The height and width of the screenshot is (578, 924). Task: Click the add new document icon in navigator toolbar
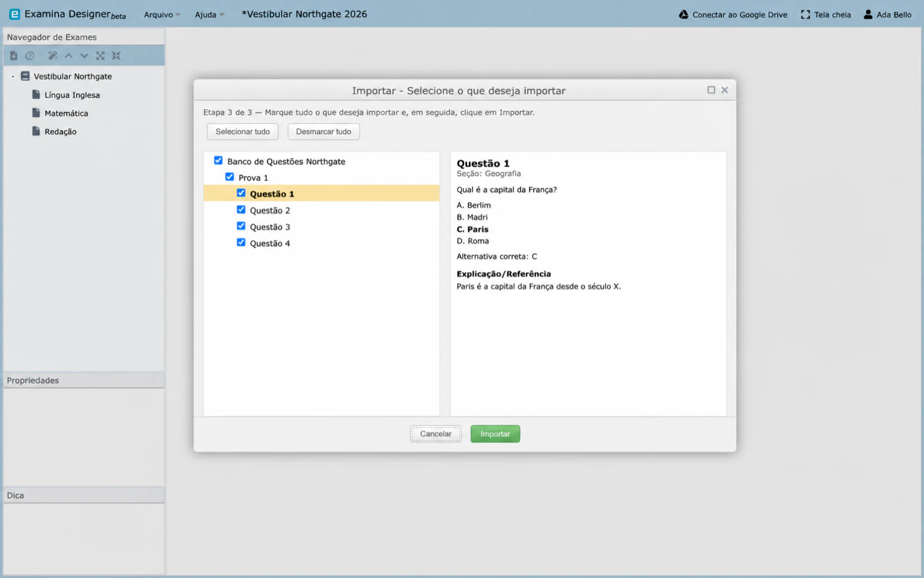pos(14,56)
